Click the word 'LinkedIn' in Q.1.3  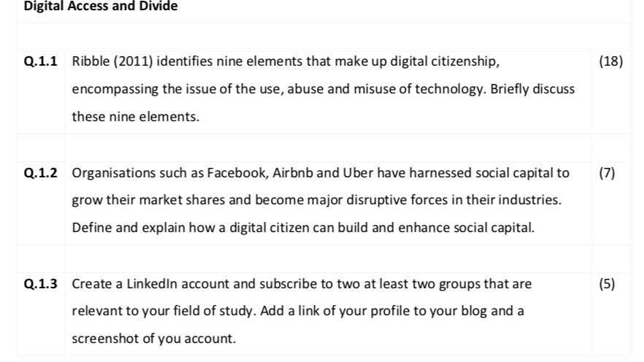pyautogui.click(x=152, y=284)
